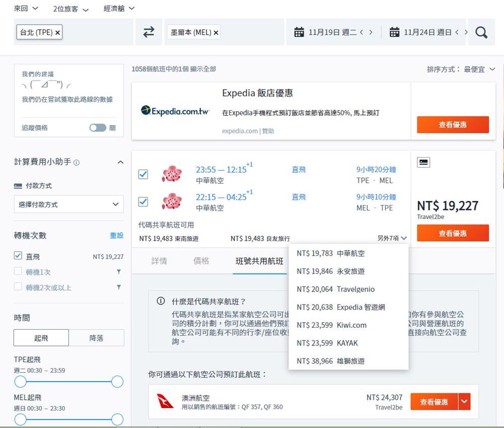Remove 台北 (TPE) using its X icon
Screen dimensions: 504x428
click(x=58, y=32)
